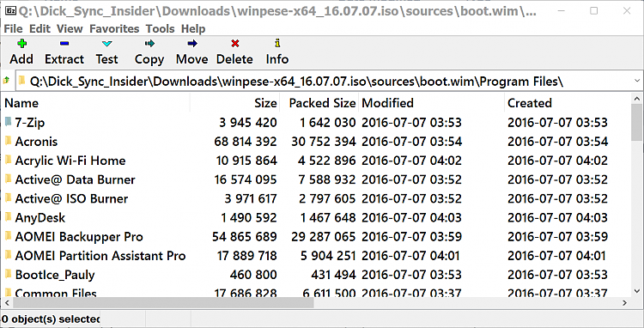The width and height of the screenshot is (644, 328).
Task: Open the Help menu
Action: coord(193,28)
